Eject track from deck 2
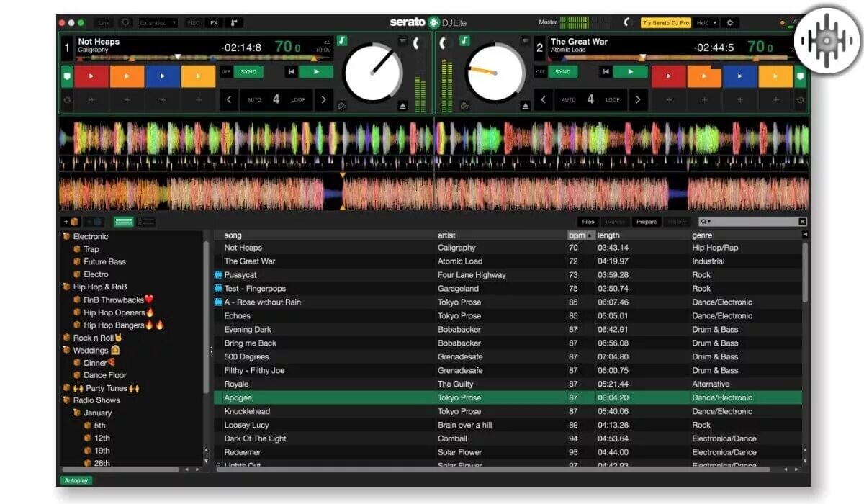 coord(526,106)
